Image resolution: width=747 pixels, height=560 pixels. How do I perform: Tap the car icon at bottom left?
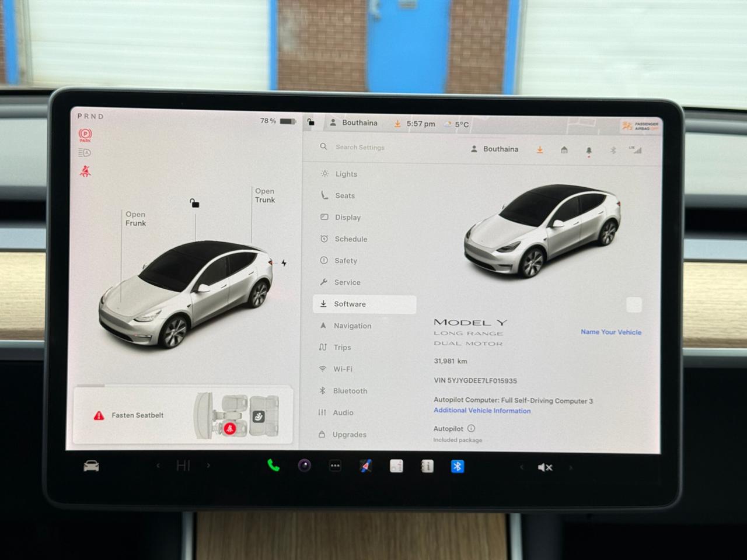(x=90, y=466)
